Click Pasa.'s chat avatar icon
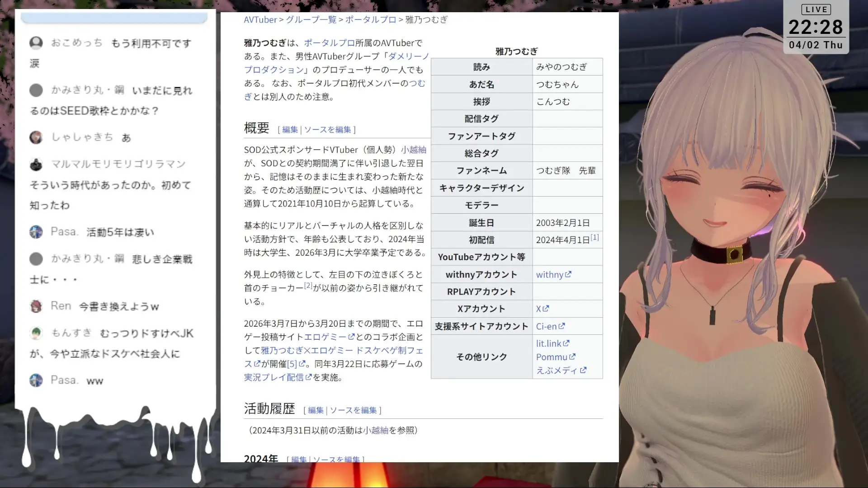Image resolution: width=868 pixels, height=488 pixels. (x=37, y=231)
